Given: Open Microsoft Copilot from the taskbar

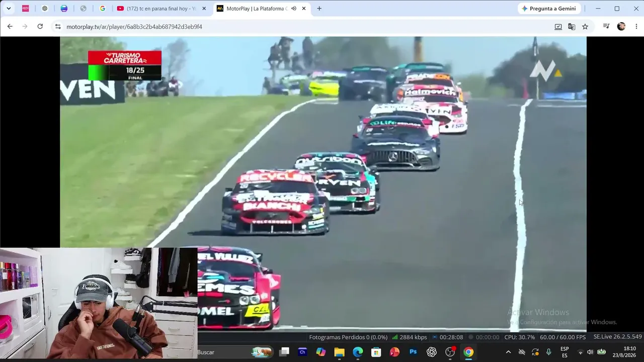Looking at the screenshot, I should pyautogui.click(x=321, y=352).
